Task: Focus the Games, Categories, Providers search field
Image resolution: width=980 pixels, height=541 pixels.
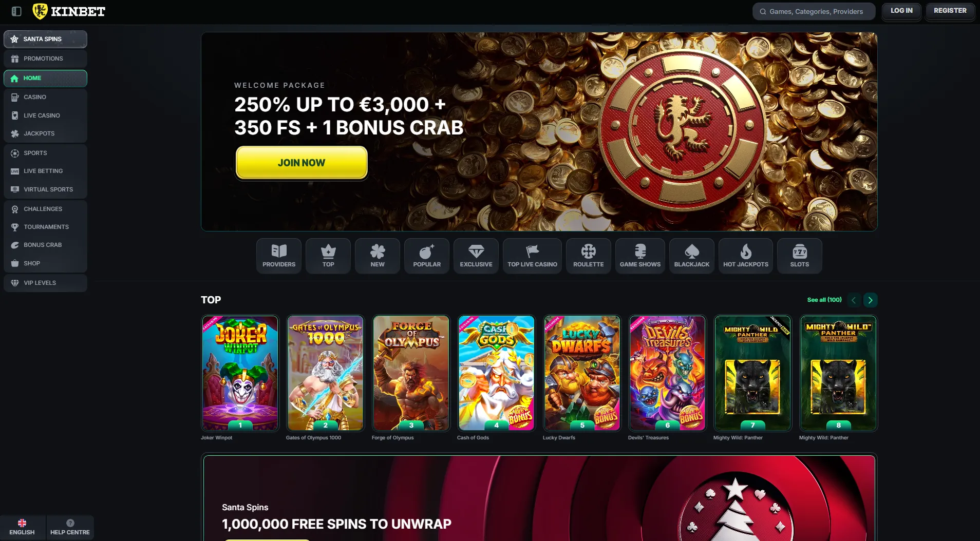Action: (x=814, y=11)
